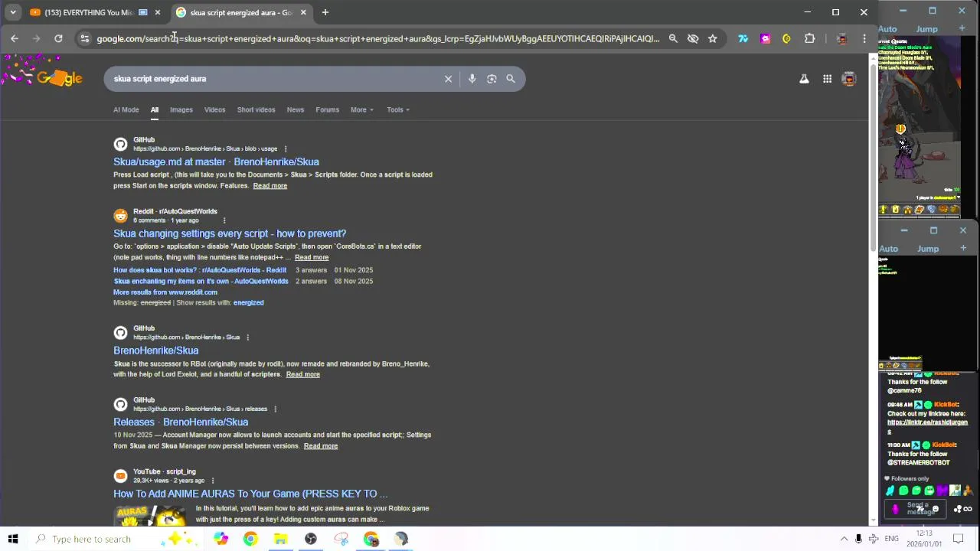The width and height of the screenshot is (980, 551).
Task: Open options menu for Skua usage.md result
Action: coord(286,148)
